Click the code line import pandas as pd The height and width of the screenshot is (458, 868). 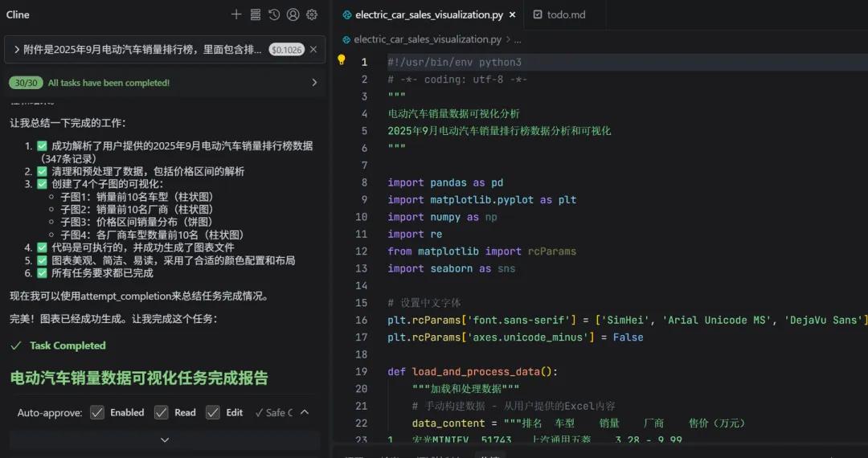pyautogui.click(x=445, y=182)
